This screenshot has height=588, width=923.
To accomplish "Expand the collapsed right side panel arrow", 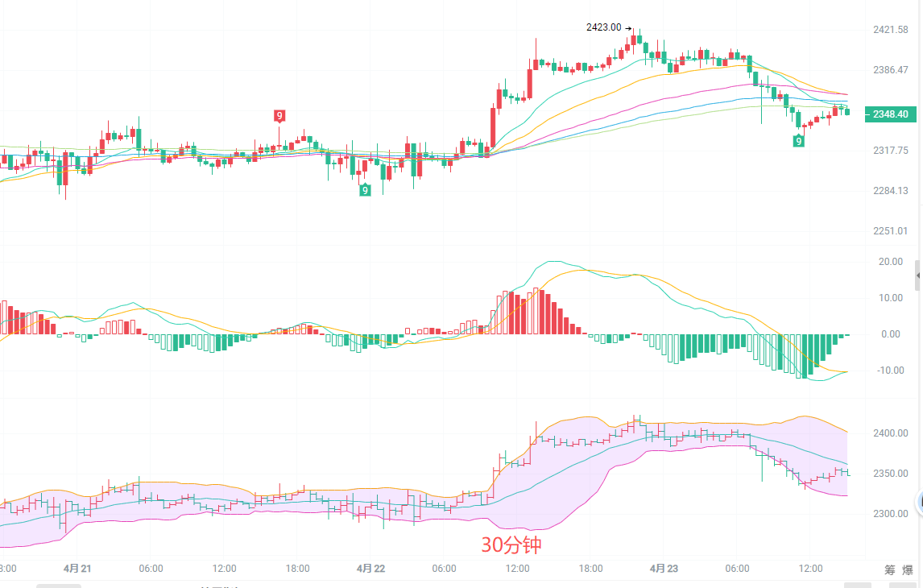I will [918, 275].
